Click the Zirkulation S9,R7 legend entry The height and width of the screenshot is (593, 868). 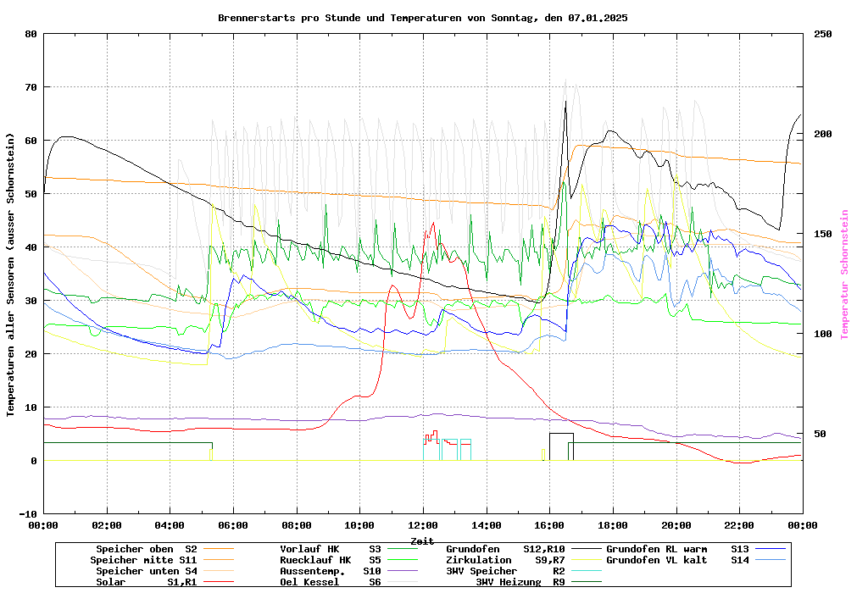(505, 560)
